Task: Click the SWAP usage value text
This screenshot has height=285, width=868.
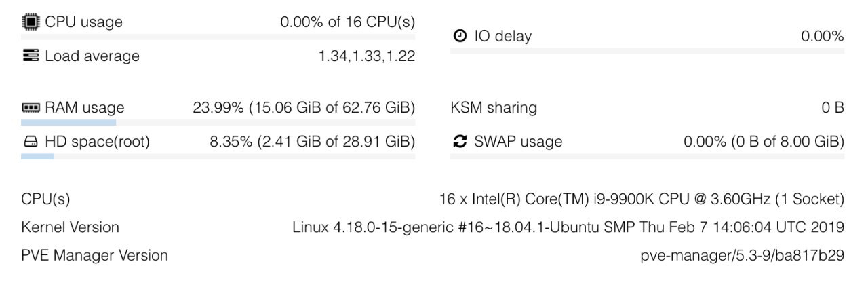Action: pos(764,142)
